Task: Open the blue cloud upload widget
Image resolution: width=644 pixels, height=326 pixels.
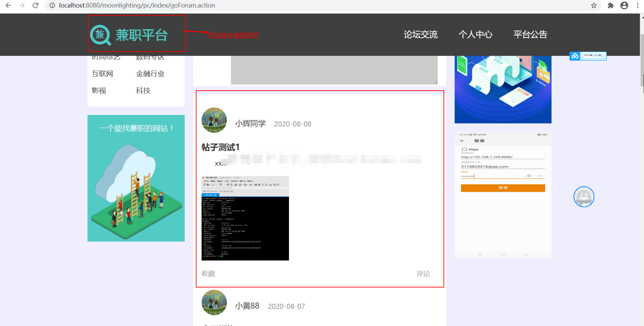Action: coord(588,56)
